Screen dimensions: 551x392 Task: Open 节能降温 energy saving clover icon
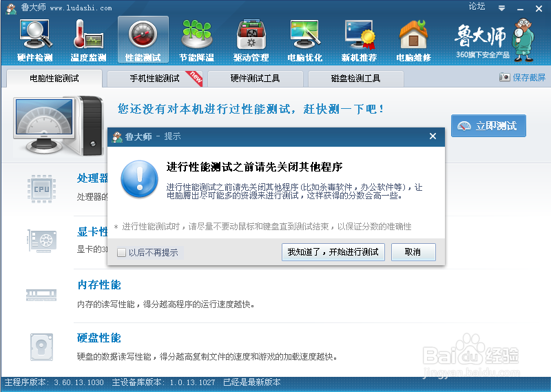coord(197,40)
